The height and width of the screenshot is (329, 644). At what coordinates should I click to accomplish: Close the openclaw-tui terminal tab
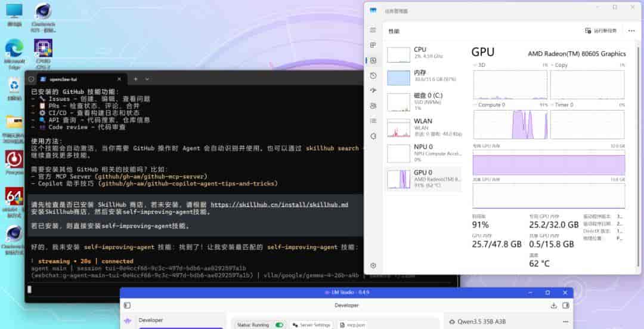119,79
